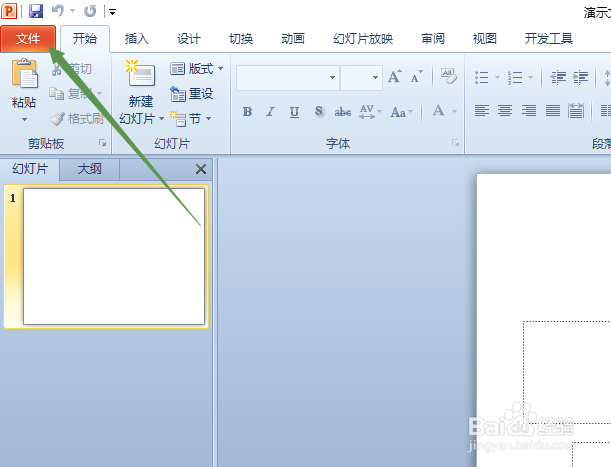Open the AV character spacing menu
The image size is (611, 467).
click(370, 112)
